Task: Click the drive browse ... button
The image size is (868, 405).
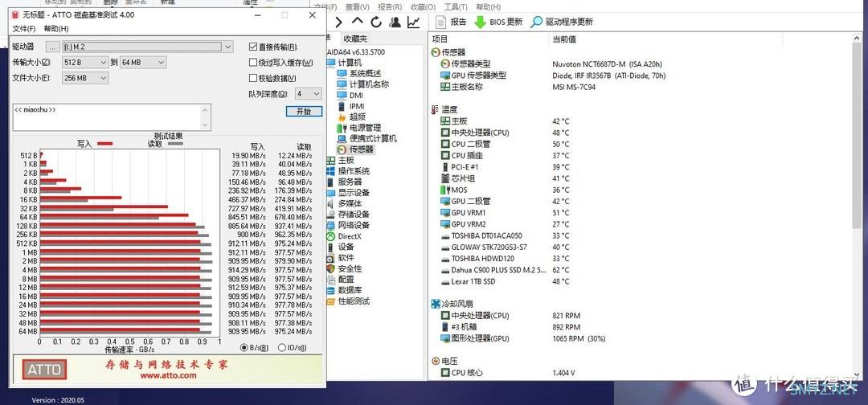Action: [x=52, y=47]
